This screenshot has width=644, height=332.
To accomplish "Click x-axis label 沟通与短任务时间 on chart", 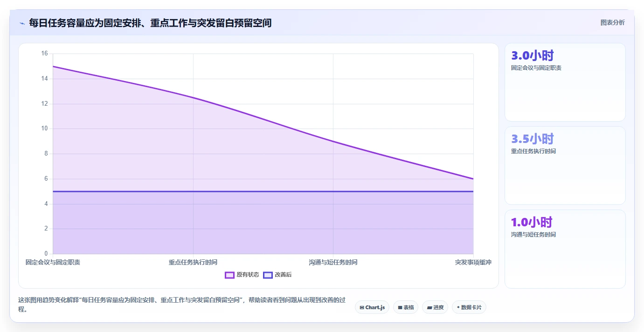I will pyautogui.click(x=333, y=262).
